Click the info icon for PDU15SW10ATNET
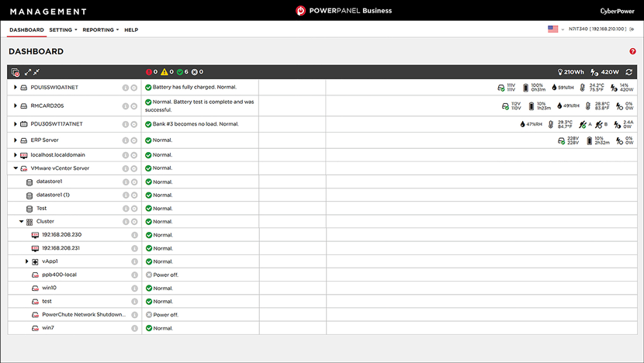The image size is (644, 363). [126, 88]
